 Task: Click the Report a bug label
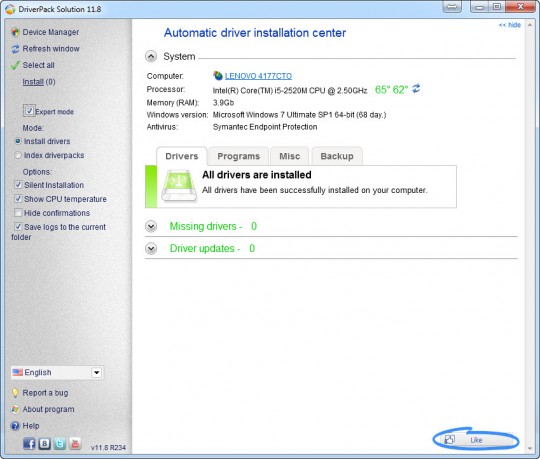click(45, 393)
